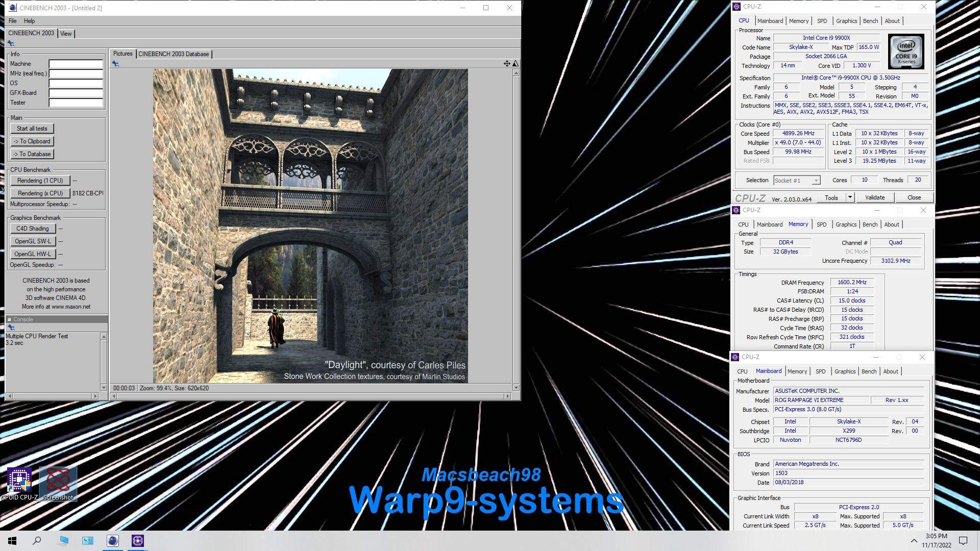Click the console scrollbar down arrow
The width and height of the screenshot is (980, 551).
[104, 388]
